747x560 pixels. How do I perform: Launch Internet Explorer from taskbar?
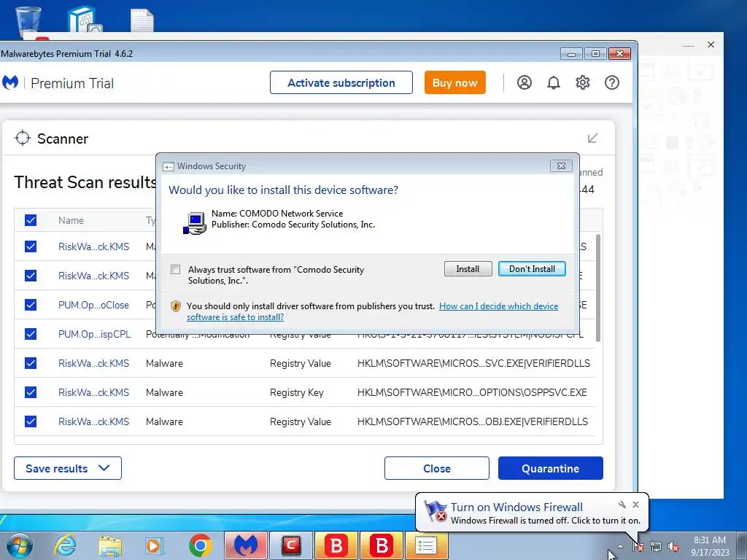65,545
